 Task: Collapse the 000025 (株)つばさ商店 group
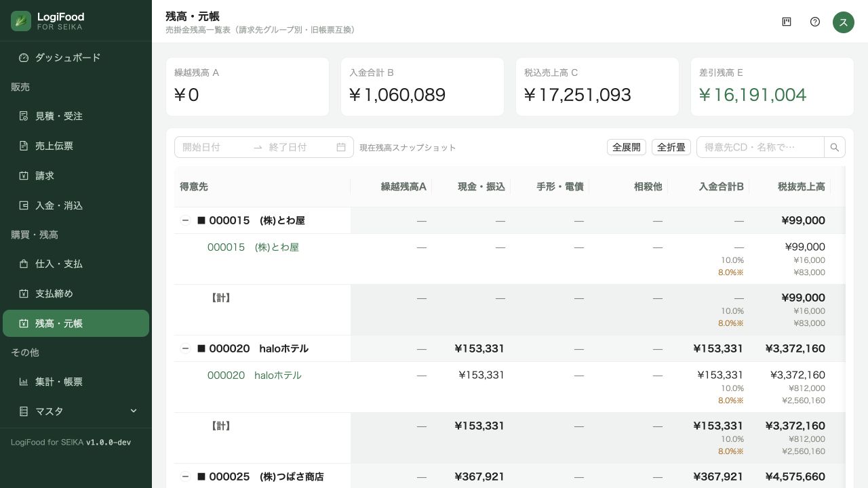point(185,476)
